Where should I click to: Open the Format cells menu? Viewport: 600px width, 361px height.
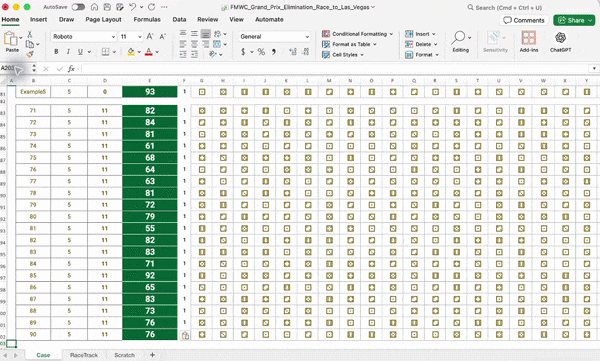tap(422, 55)
